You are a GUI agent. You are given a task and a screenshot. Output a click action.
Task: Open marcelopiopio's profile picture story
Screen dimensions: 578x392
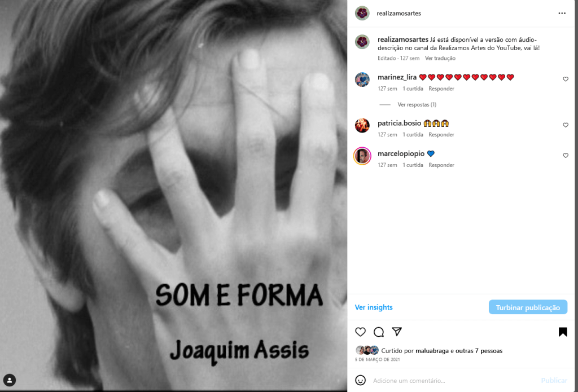tap(362, 156)
